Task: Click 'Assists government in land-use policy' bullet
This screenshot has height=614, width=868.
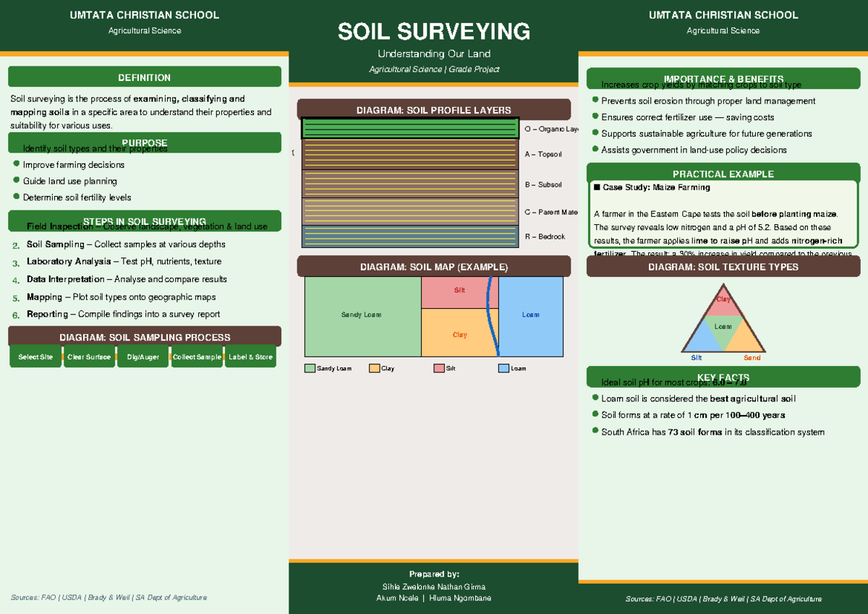Action: pos(694,150)
